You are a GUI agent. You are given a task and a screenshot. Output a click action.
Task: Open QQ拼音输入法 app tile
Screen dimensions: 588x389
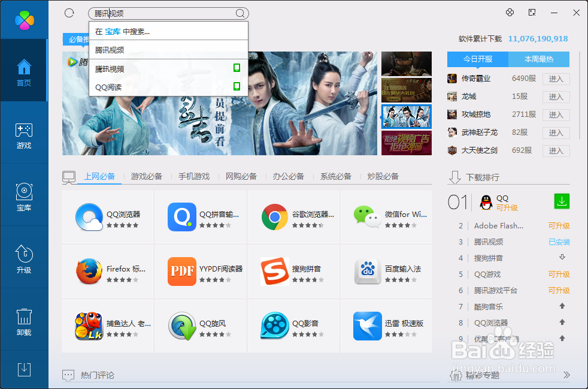tap(201, 217)
